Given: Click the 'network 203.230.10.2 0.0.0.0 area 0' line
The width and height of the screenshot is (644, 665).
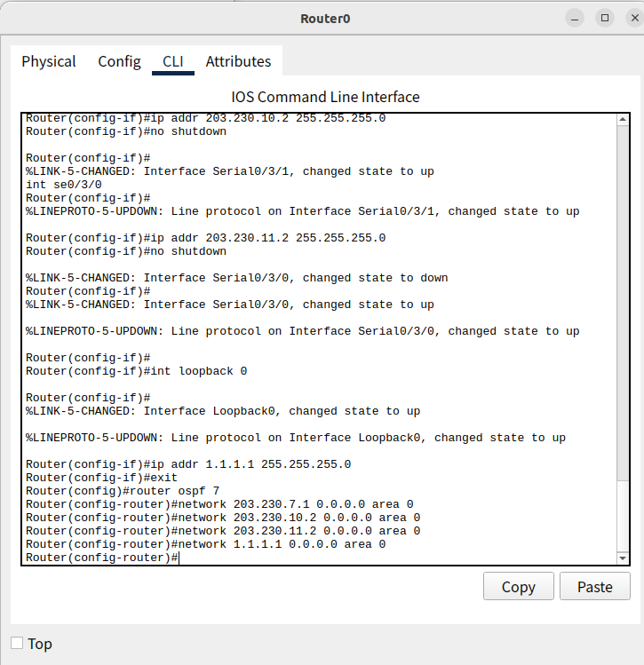Looking at the screenshot, I should (223, 518).
